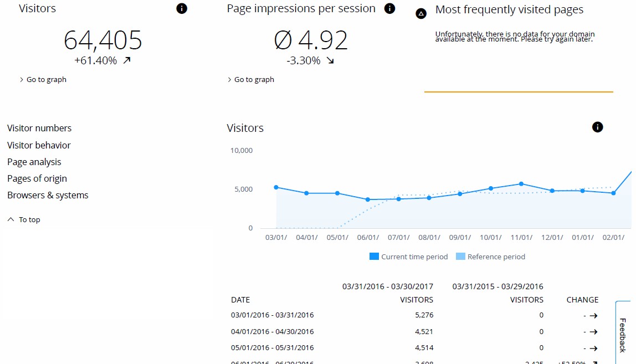This screenshot has width=636, height=364.
Task: Click the 03/01 data point on chart
Action: click(276, 187)
